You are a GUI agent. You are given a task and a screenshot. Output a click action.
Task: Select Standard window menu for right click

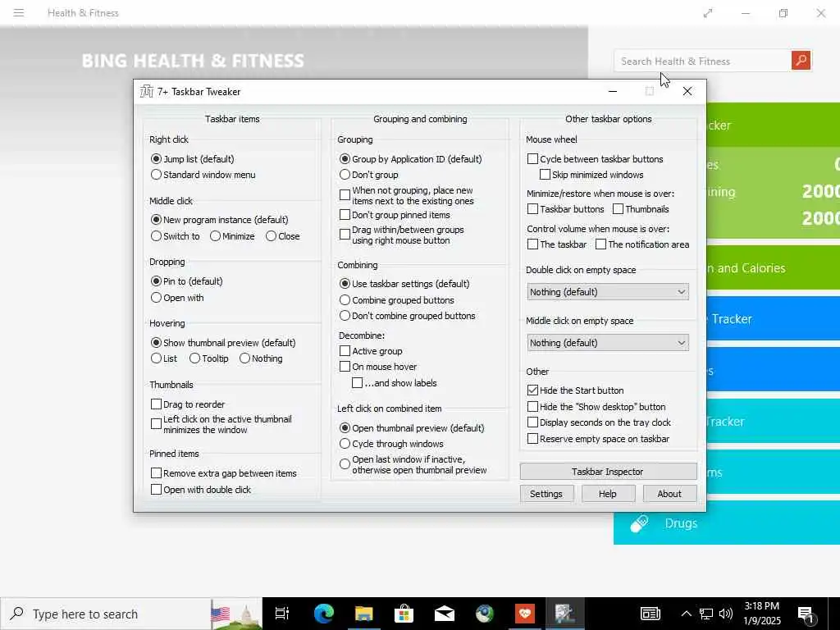click(203, 175)
